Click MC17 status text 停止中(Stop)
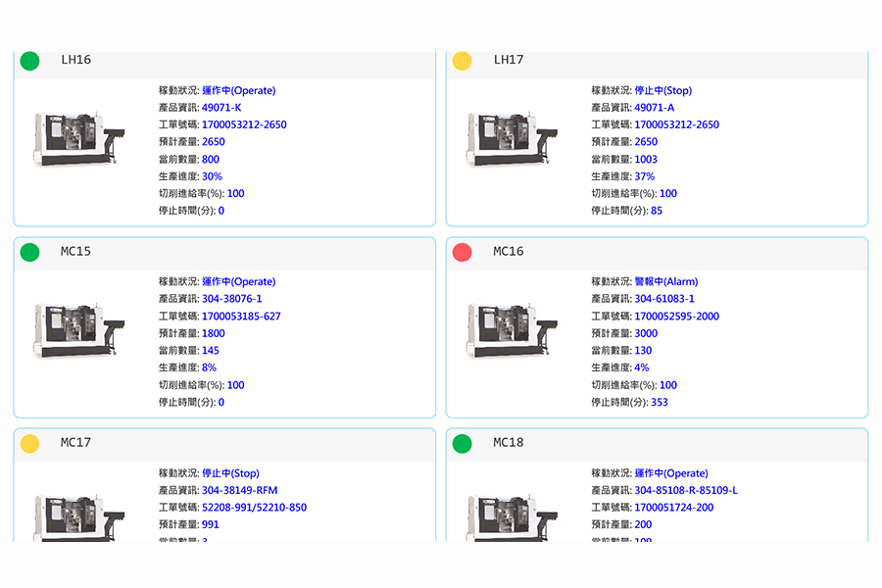This screenshot has width=882, height=588. (x=230, y=473)
